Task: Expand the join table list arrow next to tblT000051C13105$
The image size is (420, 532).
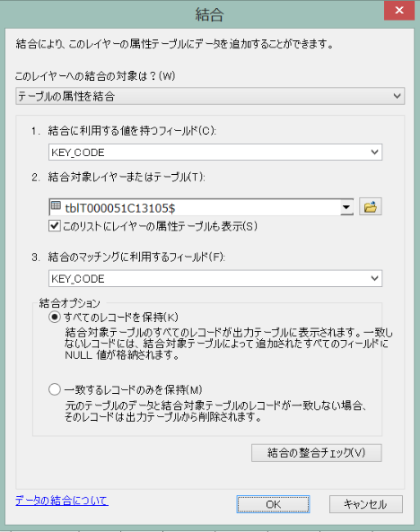Action: point(346,207)
